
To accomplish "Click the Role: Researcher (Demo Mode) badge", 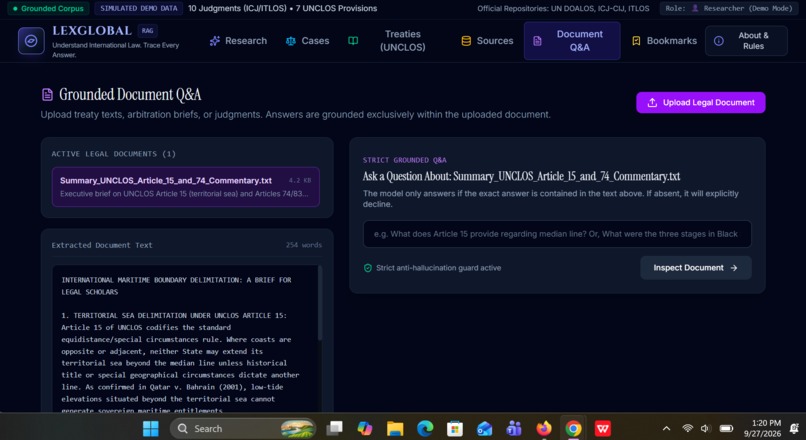I will coord(728,8).
